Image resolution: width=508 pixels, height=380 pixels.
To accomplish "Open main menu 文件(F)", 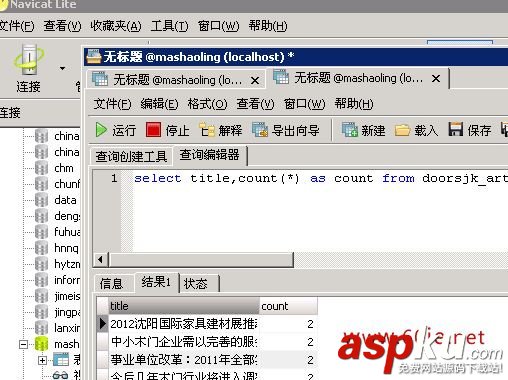I will point(17,26).
